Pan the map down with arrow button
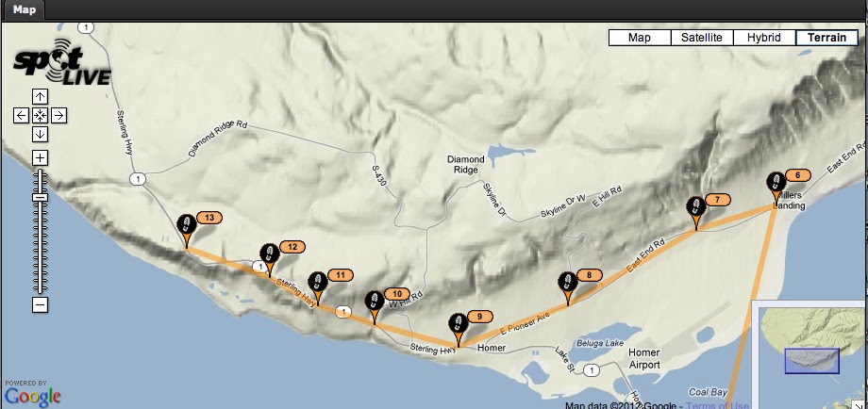This screenshot has height=409, width=868. coord(40,135)
